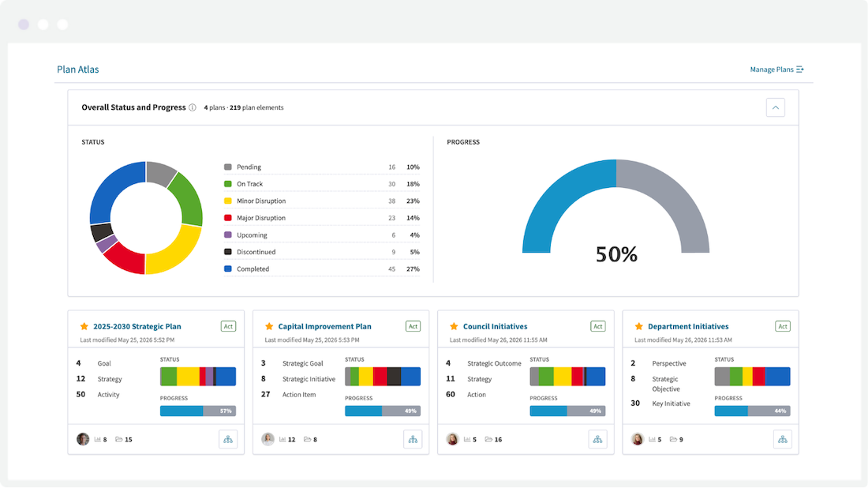Open hierarchy tree view for Capital Improvement Plan
The width and height of the screenshot is (868, 488).
[x=413, y=439]
